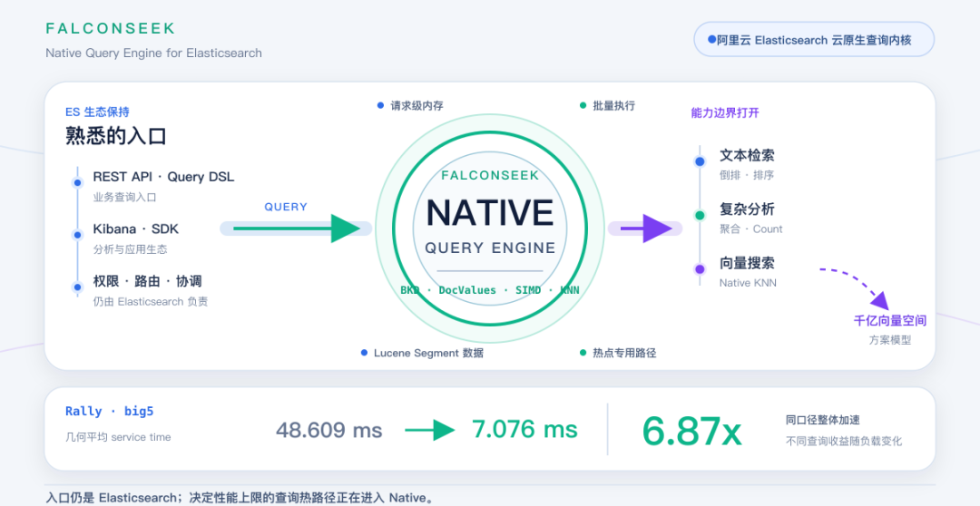Select the REST API · Query DSL entry
The width and height of the screenshot is (980, 506).
(163, 177)
